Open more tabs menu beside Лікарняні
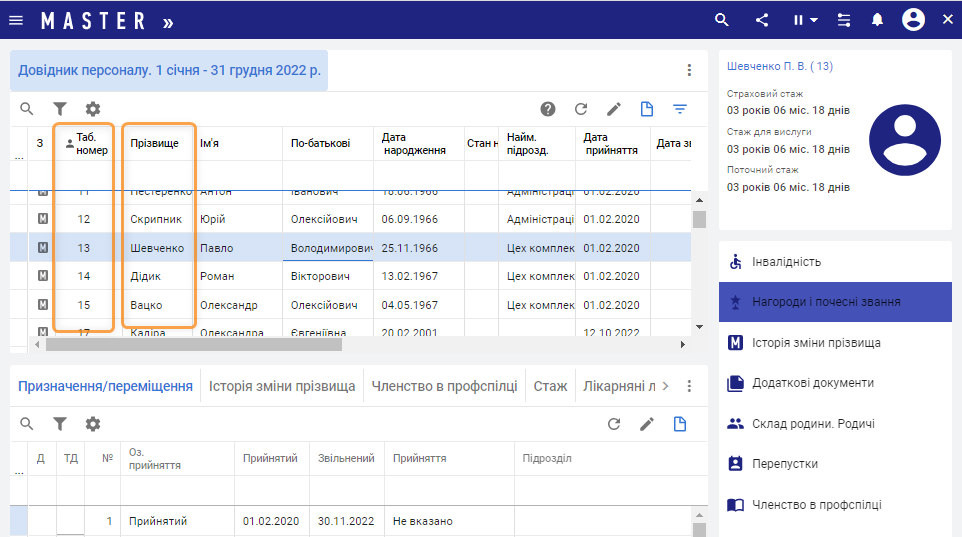962x537 pixels. (689, 386)
